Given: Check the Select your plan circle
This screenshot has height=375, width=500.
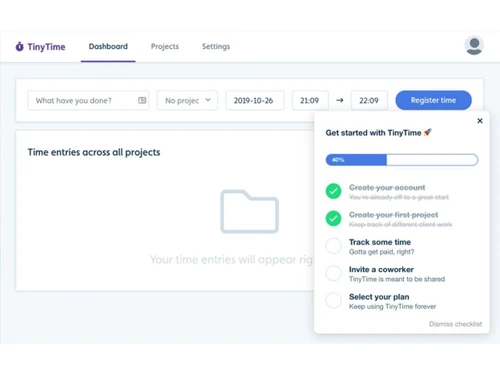Looking at the screenshot, I should (x=333, y=300).
